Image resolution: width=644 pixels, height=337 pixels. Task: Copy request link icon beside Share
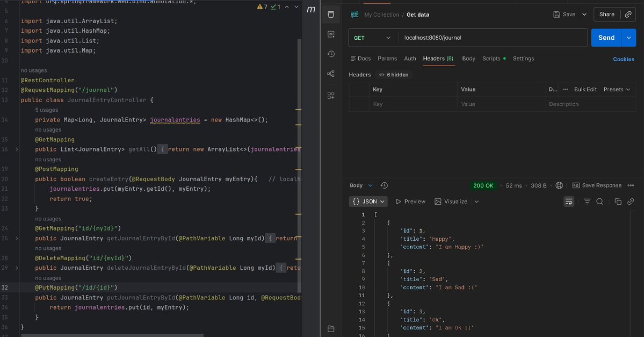click(628, 15)
